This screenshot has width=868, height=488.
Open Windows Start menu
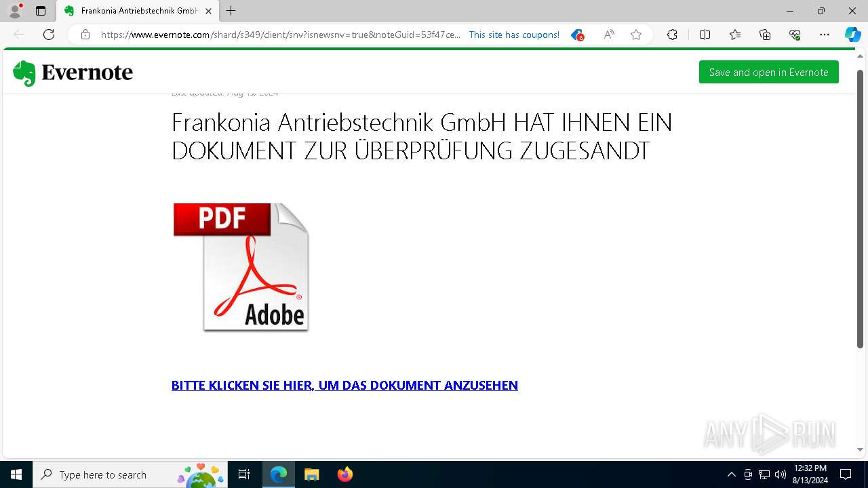(16, 474)
